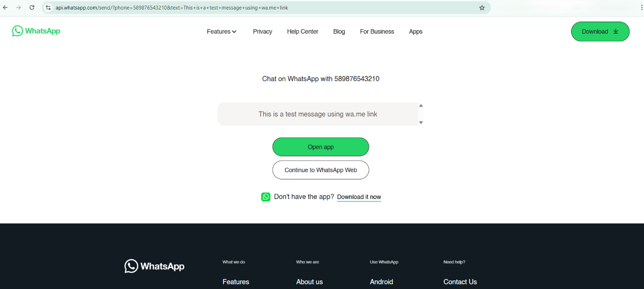This screenshot has width=644, height=289.
Task: Bookmark this page with star icon
Action: coord(482,8)
